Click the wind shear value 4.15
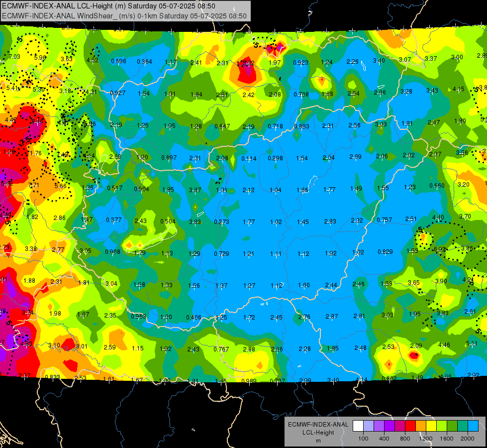This screenshot has width=487, height=448. pyautogui.click(x=459, y=89)
